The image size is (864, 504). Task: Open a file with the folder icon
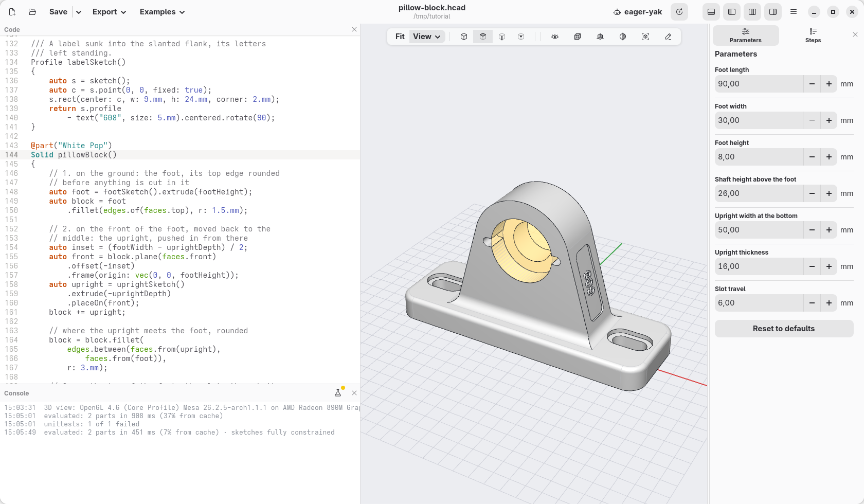click(x=32, y=12)
